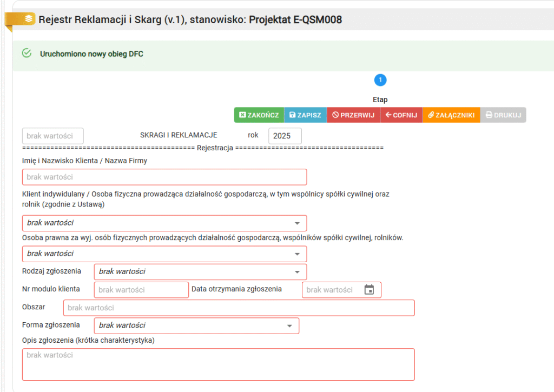
Task: Open attachments via ZAŁĄCZNIKI button
Action: pyautogui.click(x=451, y=115)
